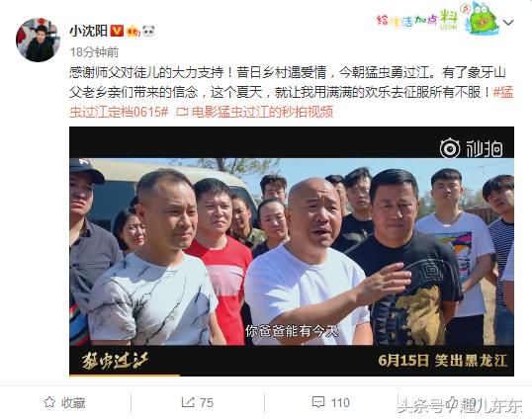Viewport: 532px width, 419px height.
Task: Click the crown membership badge icon
Action: (x=133, y=32)
